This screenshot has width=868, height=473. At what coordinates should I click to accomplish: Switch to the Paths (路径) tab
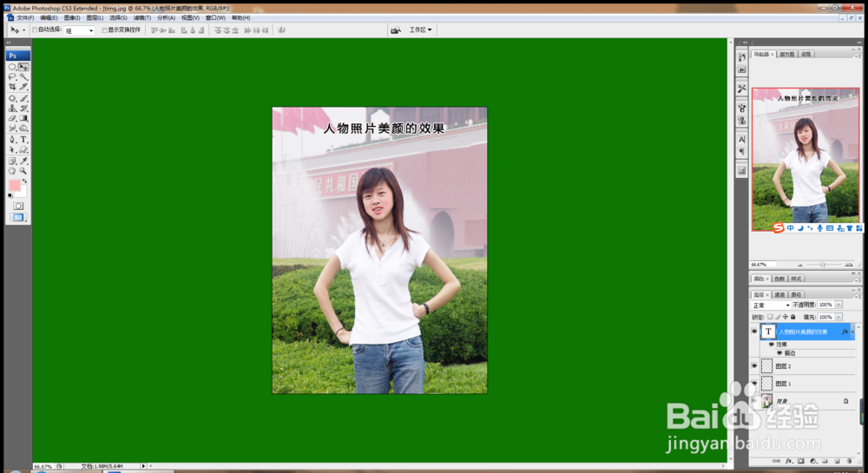[796, 295]
